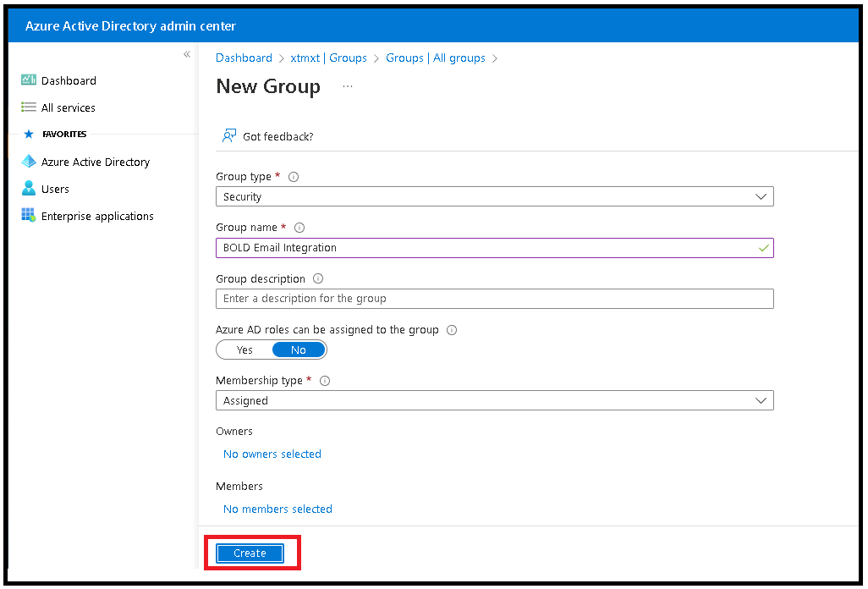Open No owners selected link
868x589 pixels.
(x=272, y=454)
